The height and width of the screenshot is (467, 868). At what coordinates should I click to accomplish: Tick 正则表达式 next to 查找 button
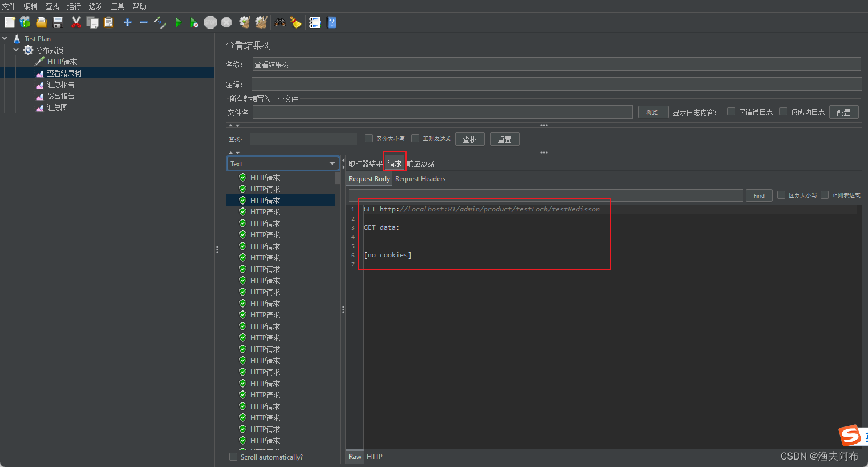click(415, 138)
